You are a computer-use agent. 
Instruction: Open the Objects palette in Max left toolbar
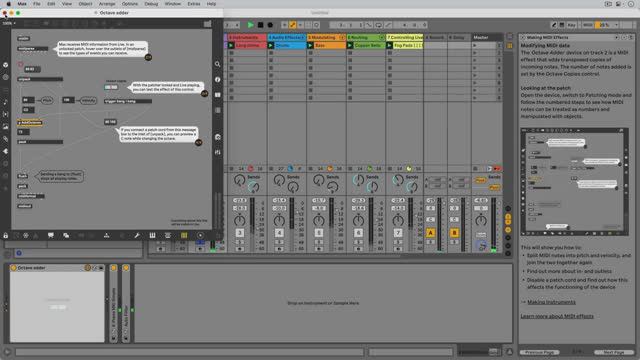tap(5, 65)
